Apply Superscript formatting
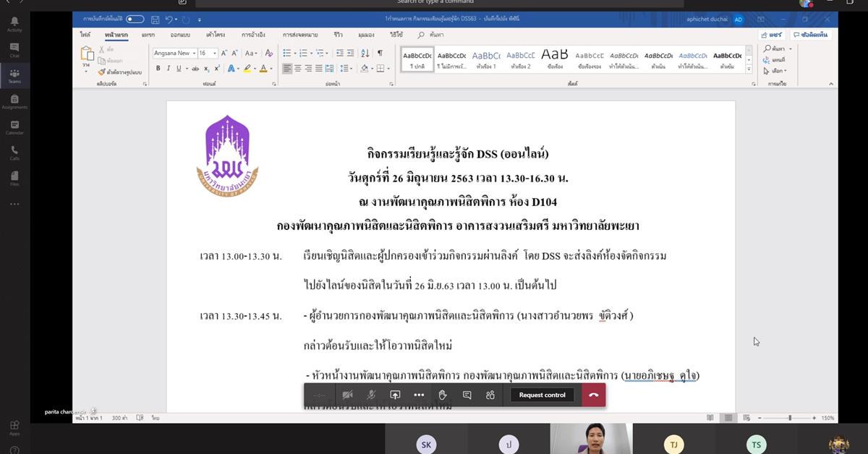868x454 pixels. (217, 69)
